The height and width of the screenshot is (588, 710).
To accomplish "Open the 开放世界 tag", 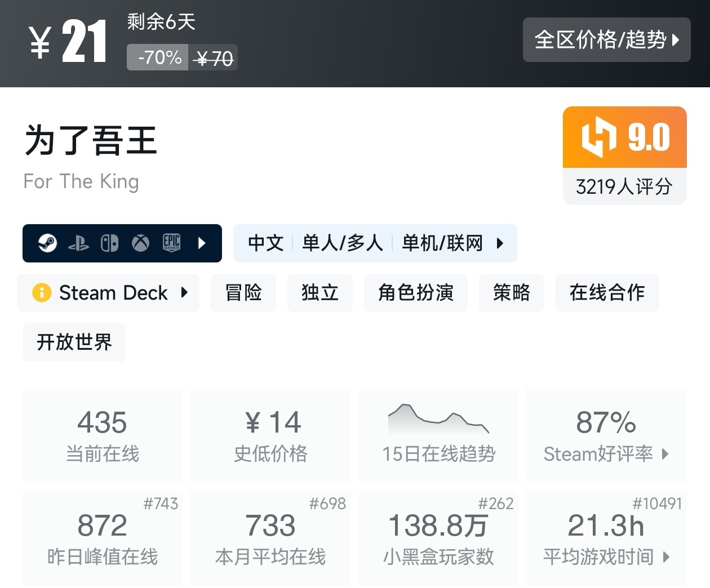I will click(x=74, y=342).
